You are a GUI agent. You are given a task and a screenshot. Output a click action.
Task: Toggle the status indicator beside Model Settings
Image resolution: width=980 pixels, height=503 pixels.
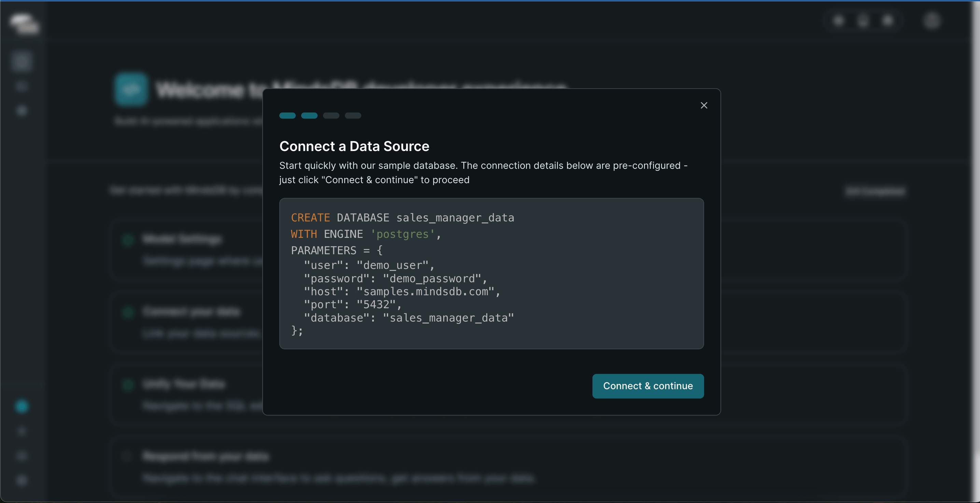click(128, 240)
